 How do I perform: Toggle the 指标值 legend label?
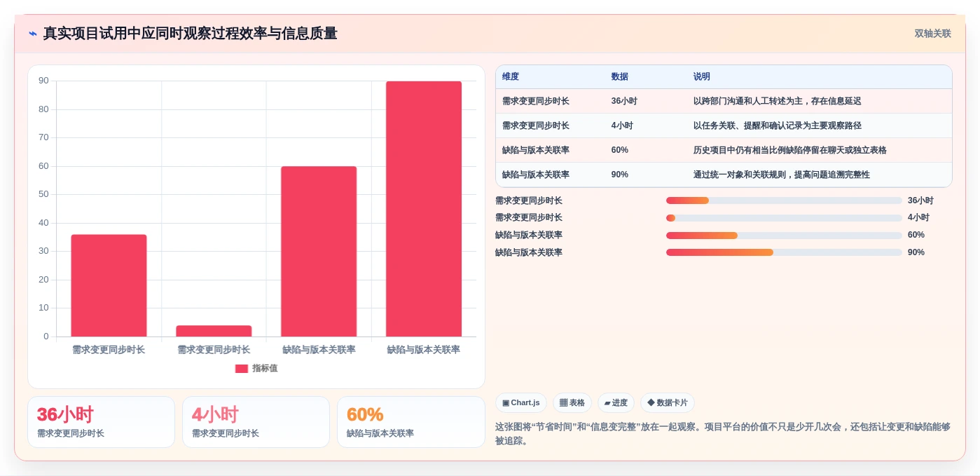[x=265, y=369]
